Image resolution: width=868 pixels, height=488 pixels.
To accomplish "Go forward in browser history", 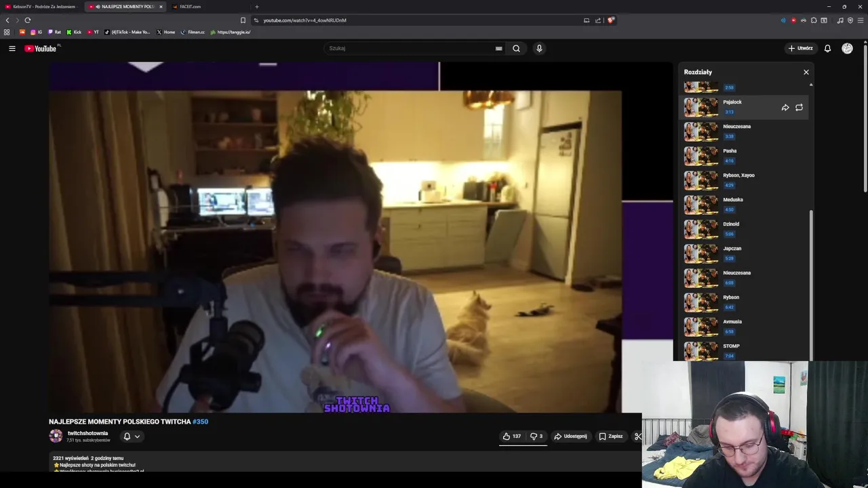I will coord(17,20).
